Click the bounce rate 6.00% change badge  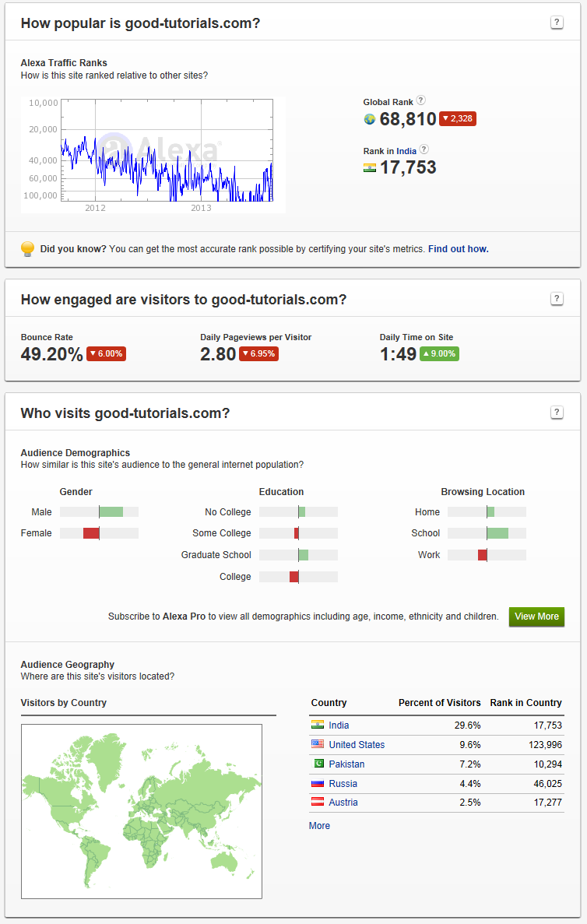point(106,353)
